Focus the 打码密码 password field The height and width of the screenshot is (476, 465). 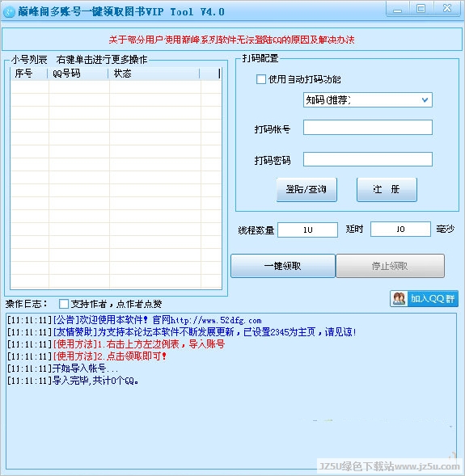(367, 159)
